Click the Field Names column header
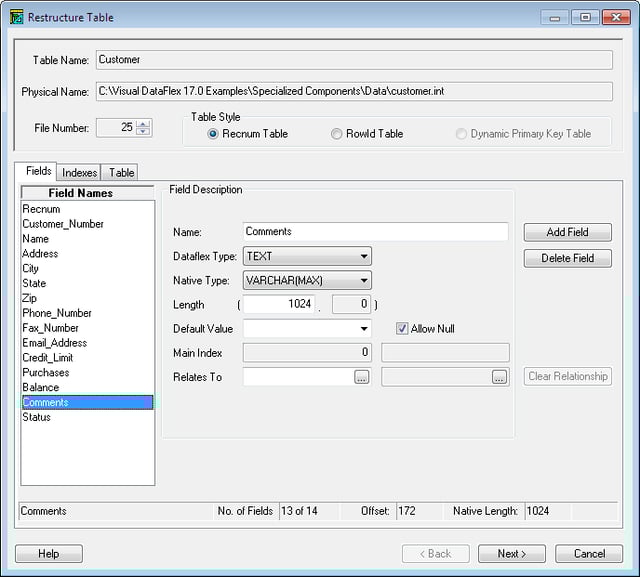640x577 pixels. tap(88, 193)
